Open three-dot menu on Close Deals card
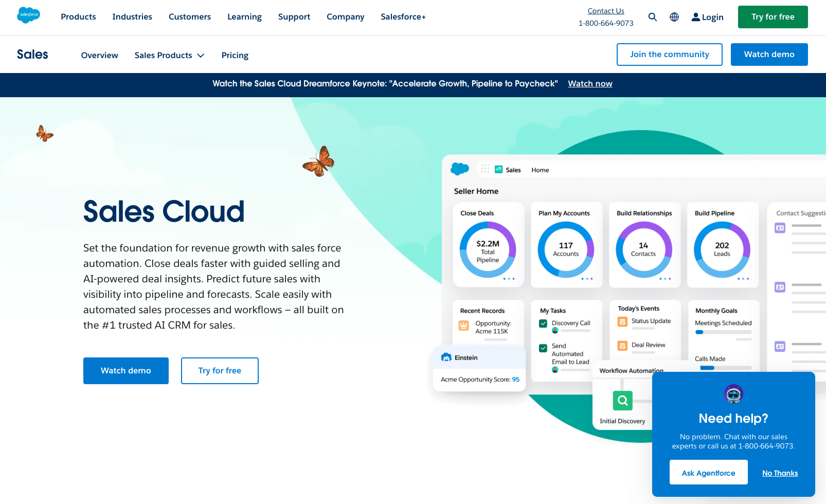The width and height of the screenshot is (826, 504). tap(509, 279)
